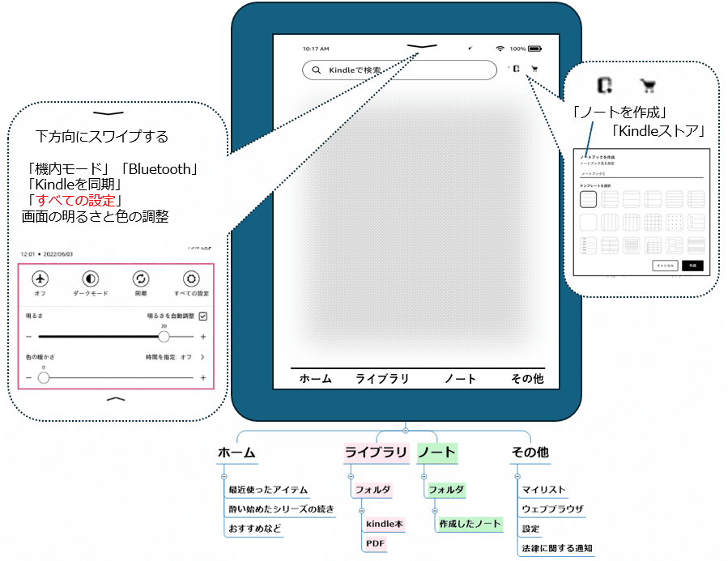Collapse the circle under green フォルダ node
The width and height of the screenshot is (728, 561).
coord(435,511)
